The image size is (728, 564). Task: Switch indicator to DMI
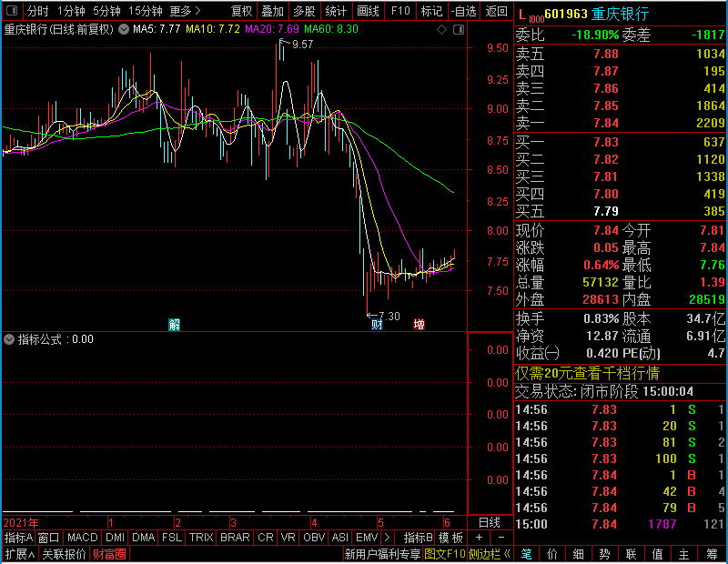pos(115,538)
